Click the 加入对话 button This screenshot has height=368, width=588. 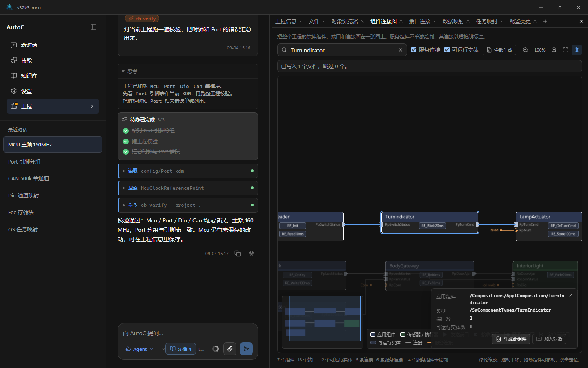[x=549, y=339]
